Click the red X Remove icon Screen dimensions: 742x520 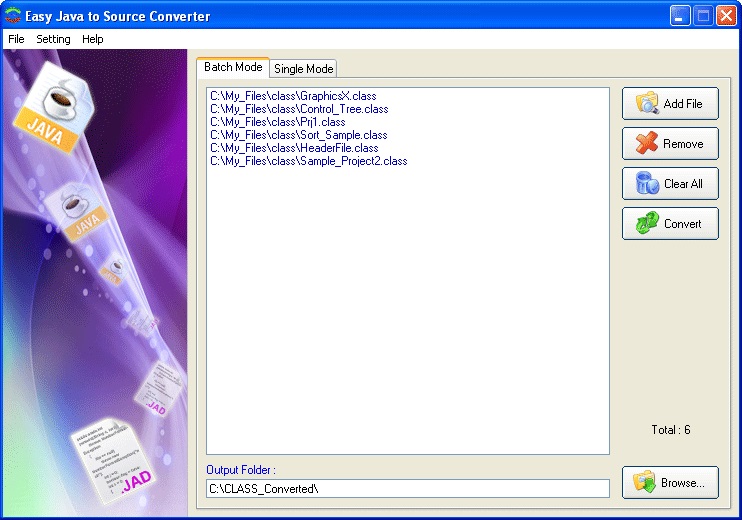646,143
